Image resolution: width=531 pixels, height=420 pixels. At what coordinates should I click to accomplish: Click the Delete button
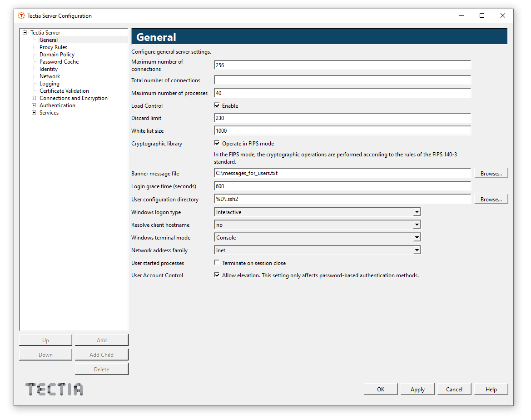tap(102, 369)
